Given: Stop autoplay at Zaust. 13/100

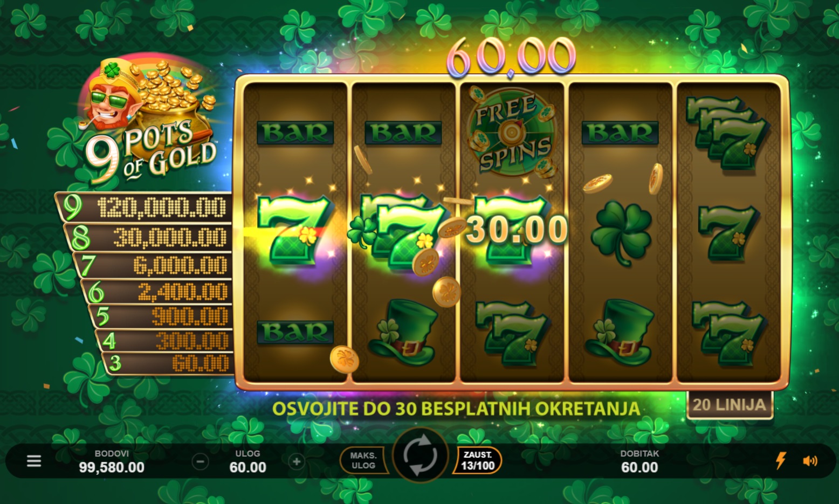Looking at the screenshot, I should (x=478, y=460).
